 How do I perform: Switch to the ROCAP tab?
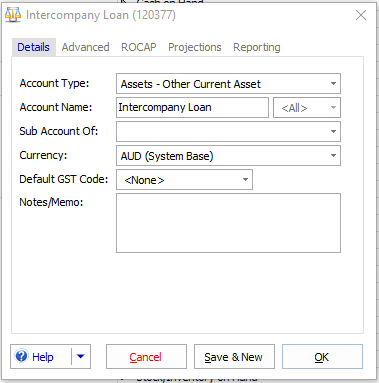[139, 47]
